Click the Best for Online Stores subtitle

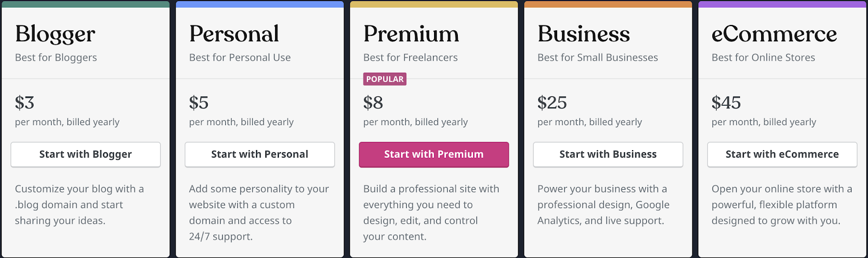[763, 57]
